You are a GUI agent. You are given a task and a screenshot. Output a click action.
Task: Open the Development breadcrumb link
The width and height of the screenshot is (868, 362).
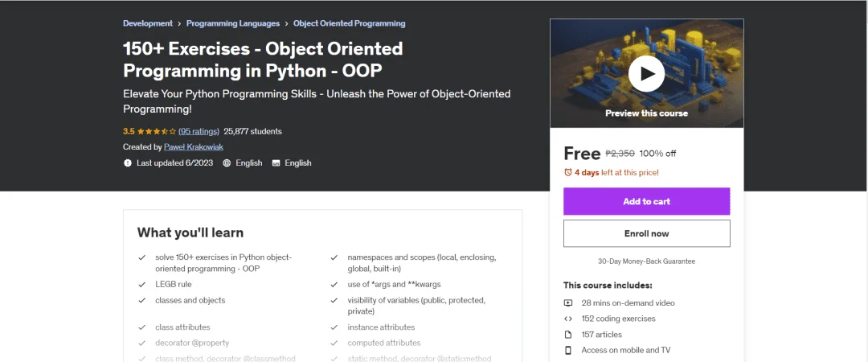pos(148,23)
